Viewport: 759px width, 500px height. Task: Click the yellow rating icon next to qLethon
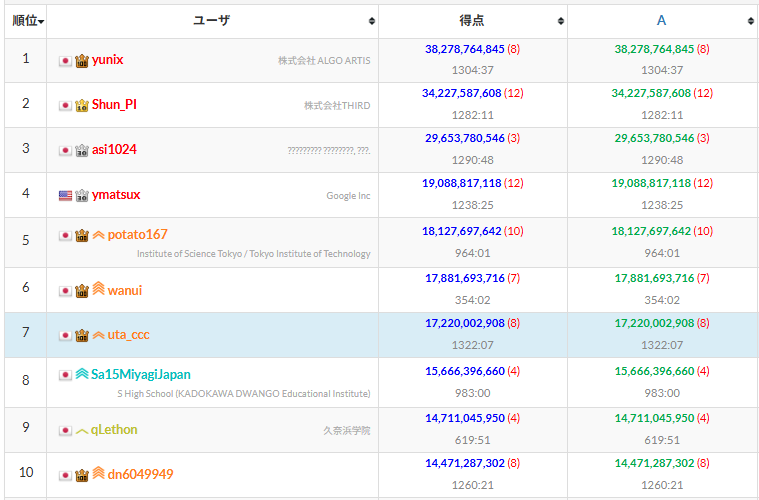82,430
